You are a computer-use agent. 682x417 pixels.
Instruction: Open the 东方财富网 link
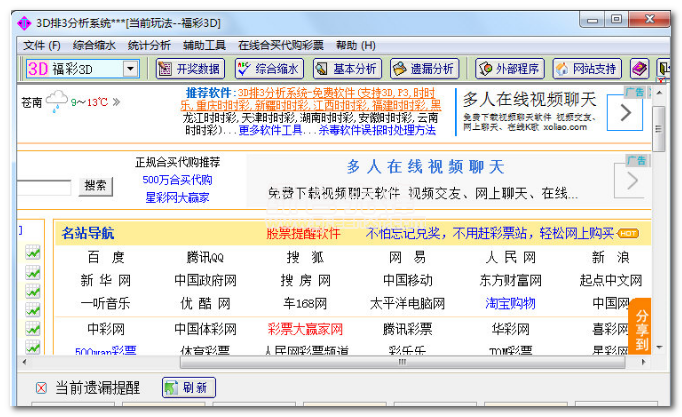pyautogui.click(x=511, y=280)
